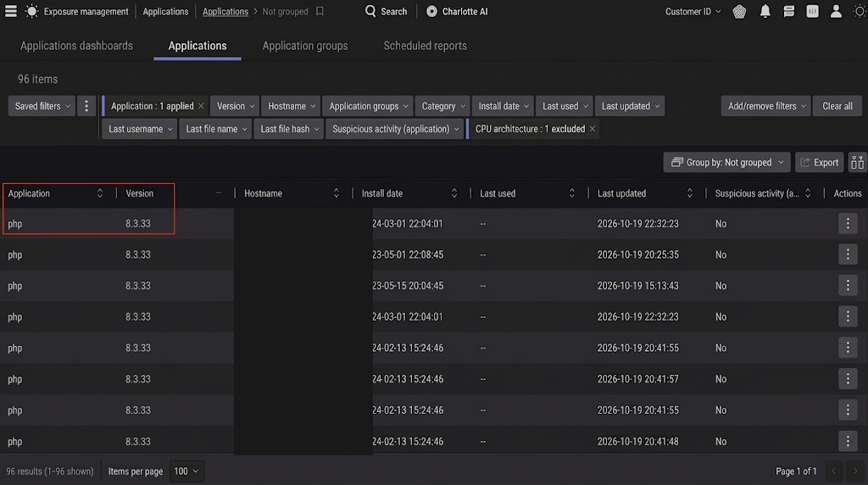
Task: Open the Hostname filter dropdown
Action: [x=292, y=106]
